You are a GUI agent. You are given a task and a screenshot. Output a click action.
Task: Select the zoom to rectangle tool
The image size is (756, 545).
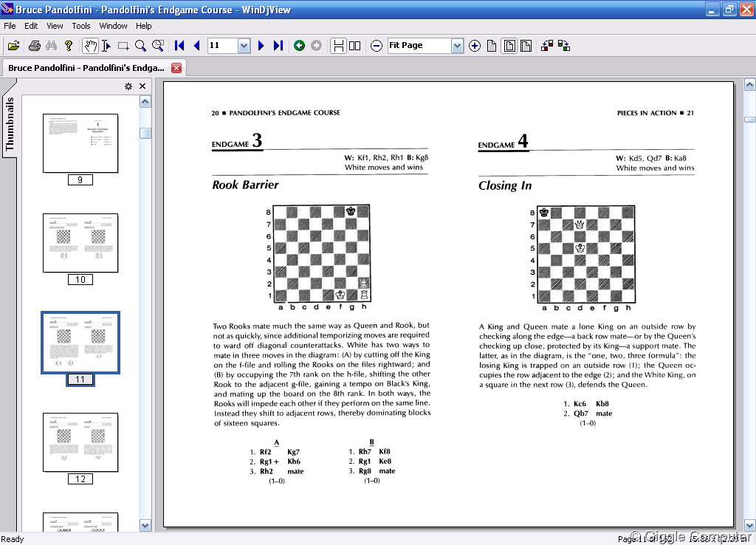[158, 46]
